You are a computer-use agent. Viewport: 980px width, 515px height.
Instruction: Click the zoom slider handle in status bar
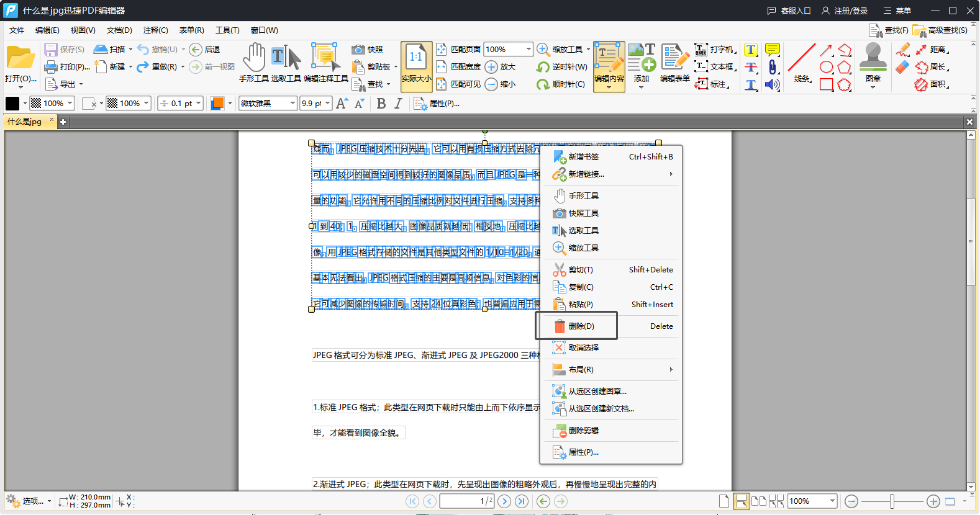click(x=892, y=501)
